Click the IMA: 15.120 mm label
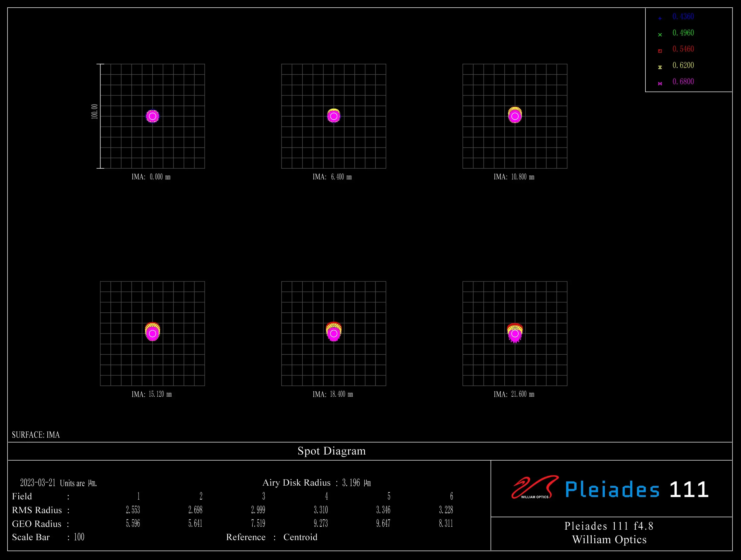Viewport: 741px width, 560px height. coord(151,394)
